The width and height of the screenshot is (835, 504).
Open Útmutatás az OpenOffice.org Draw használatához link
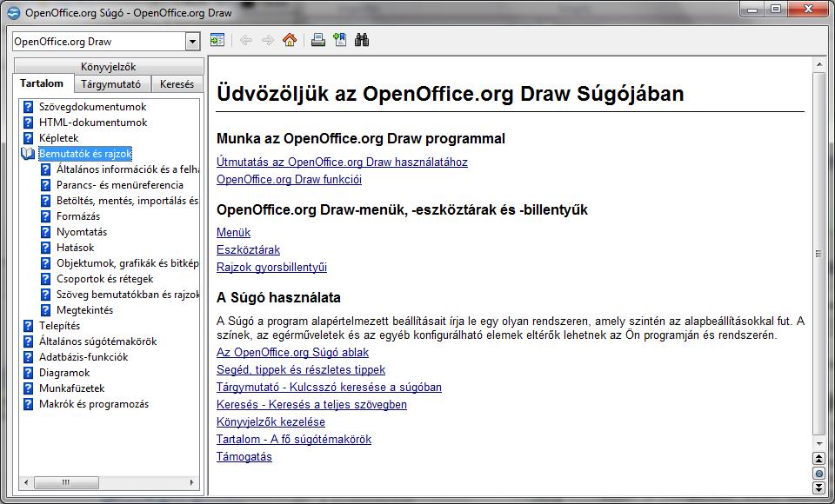pyautogui.click(x=342, y=162)
